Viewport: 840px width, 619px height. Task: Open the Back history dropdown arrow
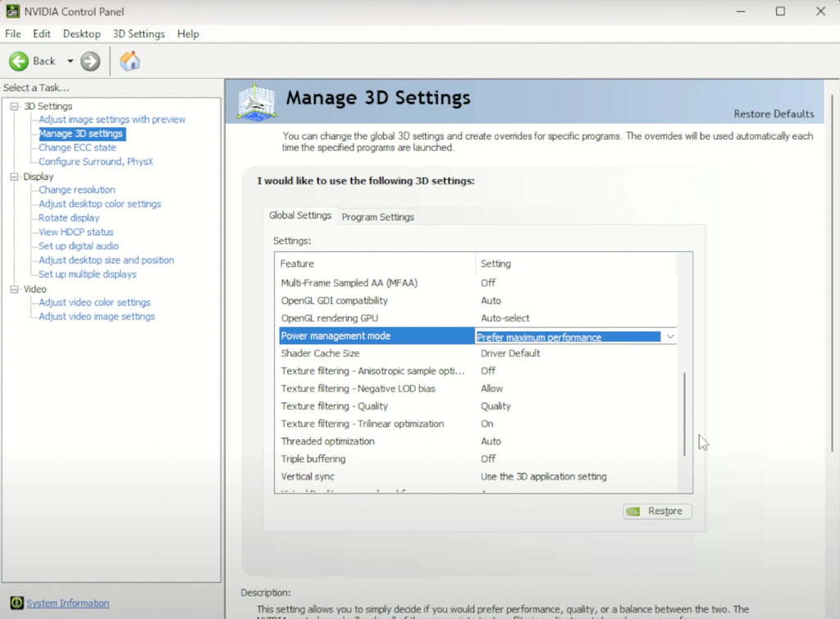click(71, 61)
